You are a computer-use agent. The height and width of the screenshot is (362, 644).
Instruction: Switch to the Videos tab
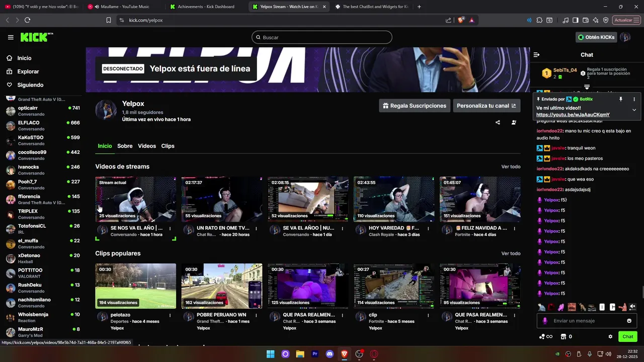click(x=147, y=146)
